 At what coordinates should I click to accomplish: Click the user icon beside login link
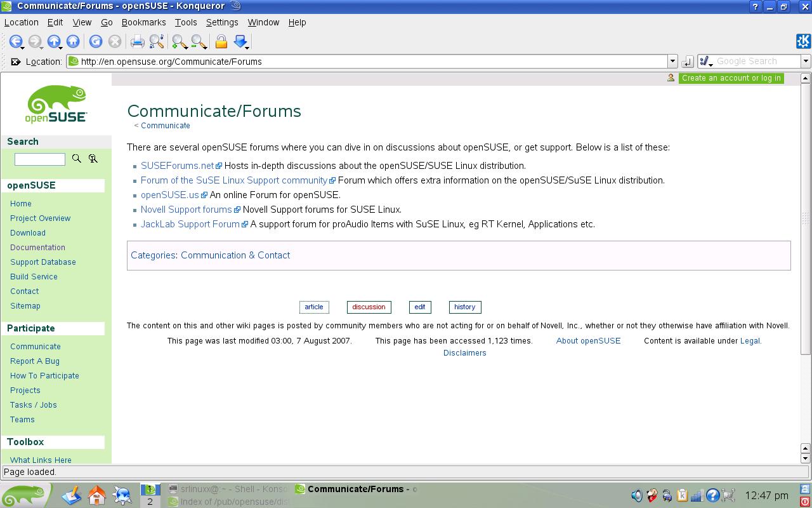671,78
